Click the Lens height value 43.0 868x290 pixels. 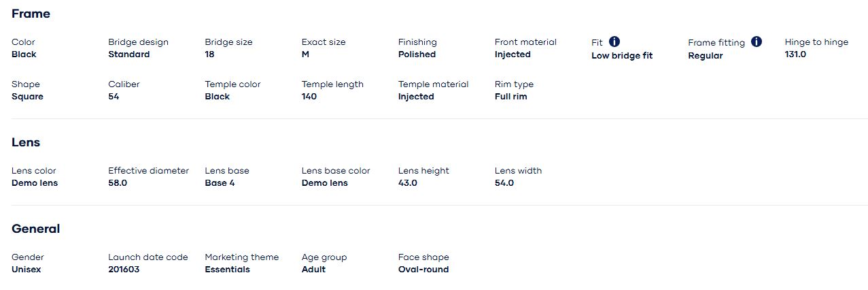[x=408, y=183]
